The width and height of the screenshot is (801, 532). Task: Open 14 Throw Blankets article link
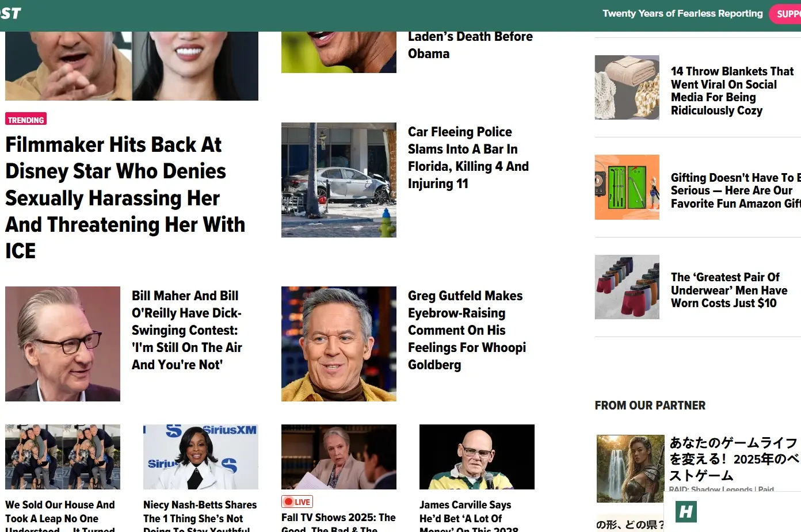point(732,91)
